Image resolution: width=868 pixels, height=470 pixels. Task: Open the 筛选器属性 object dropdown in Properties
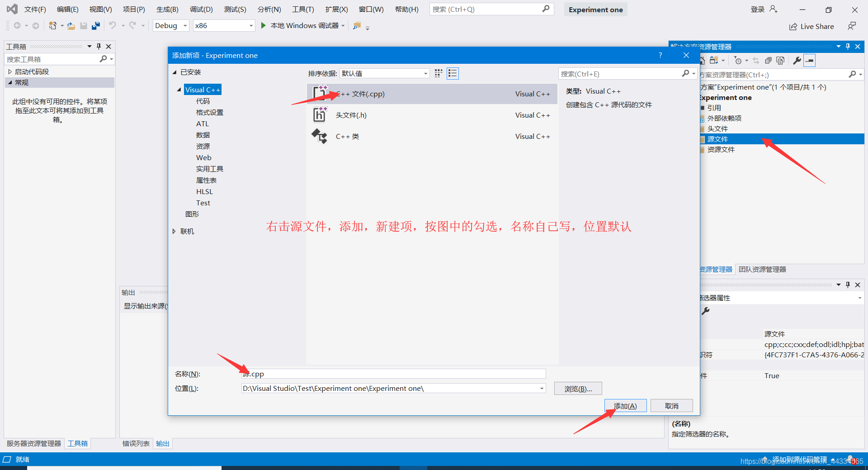(x=859, y=298)
